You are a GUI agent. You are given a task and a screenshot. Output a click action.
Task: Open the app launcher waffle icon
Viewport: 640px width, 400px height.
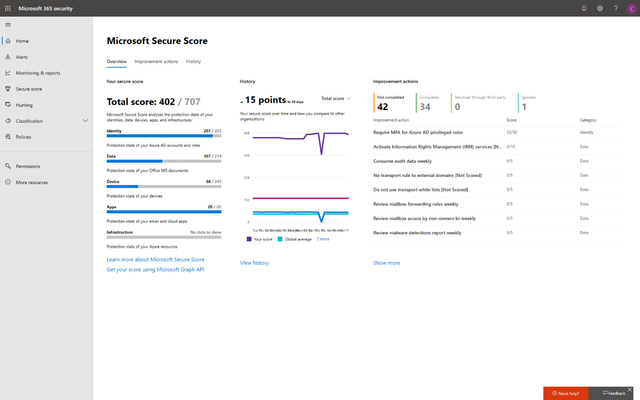click(x=8, y=8)
